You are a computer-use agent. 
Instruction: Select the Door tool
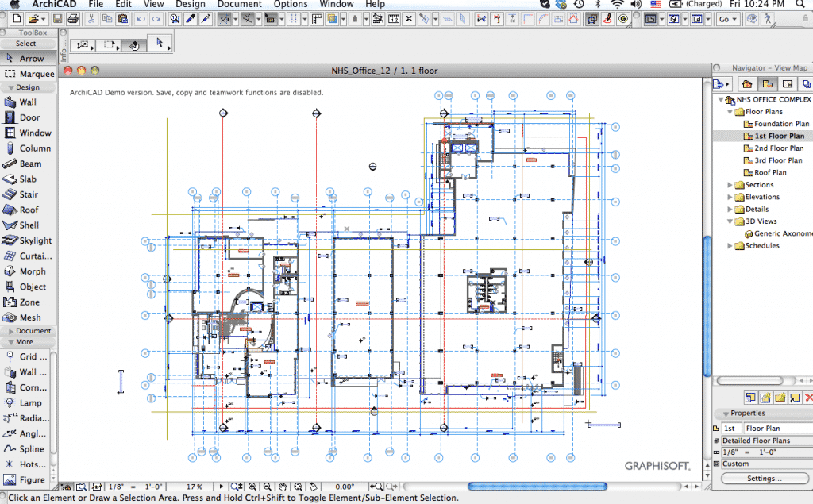(x=28, y=117)
